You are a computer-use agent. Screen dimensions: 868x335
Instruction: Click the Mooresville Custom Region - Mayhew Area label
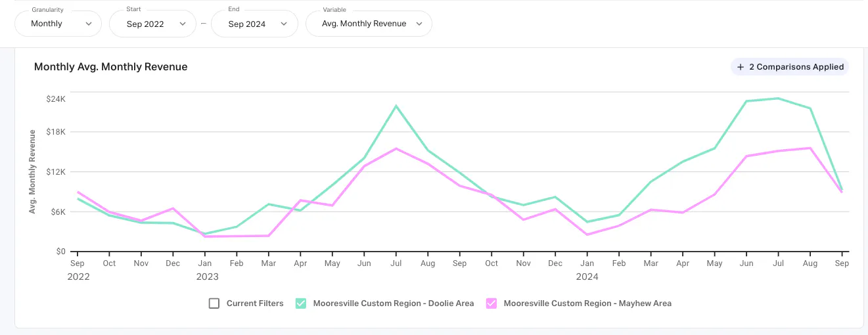[587, 303]
